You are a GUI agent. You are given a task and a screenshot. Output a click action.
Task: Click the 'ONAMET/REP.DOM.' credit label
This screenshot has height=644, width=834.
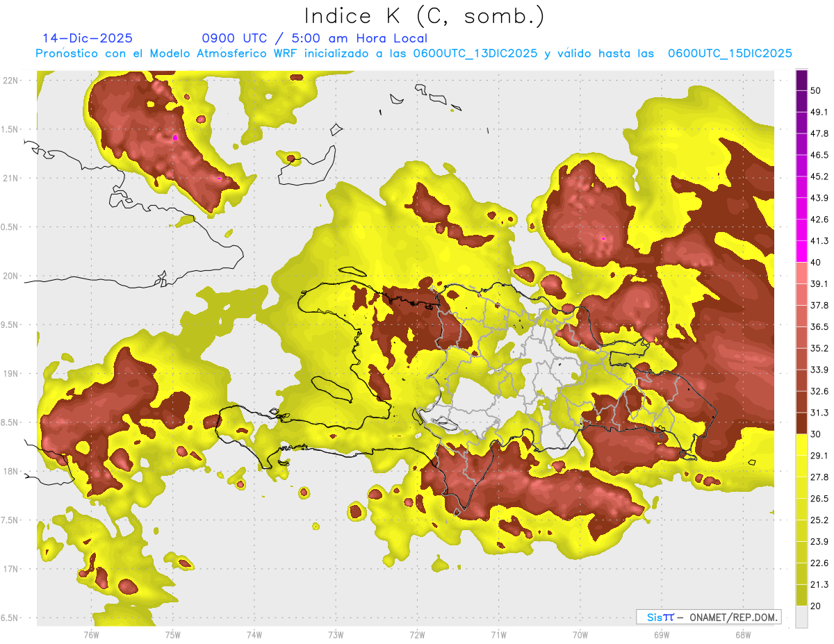[x=733, y=617]
